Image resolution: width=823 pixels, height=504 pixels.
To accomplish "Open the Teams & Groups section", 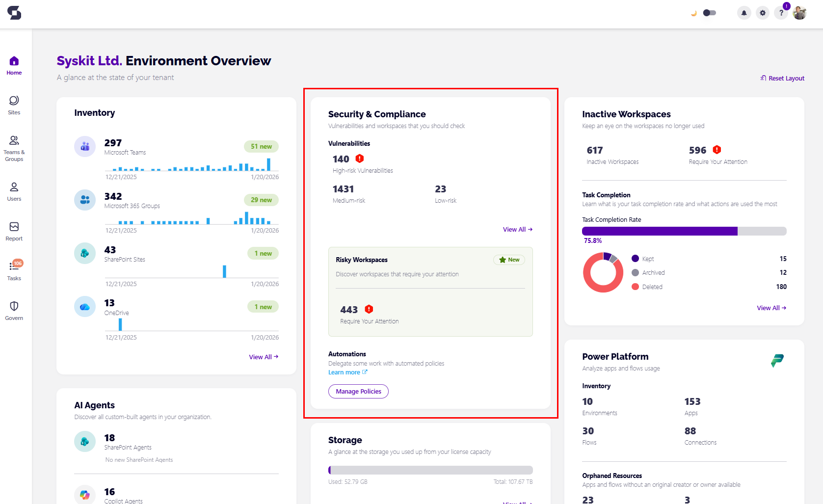I will coord(14,145).
